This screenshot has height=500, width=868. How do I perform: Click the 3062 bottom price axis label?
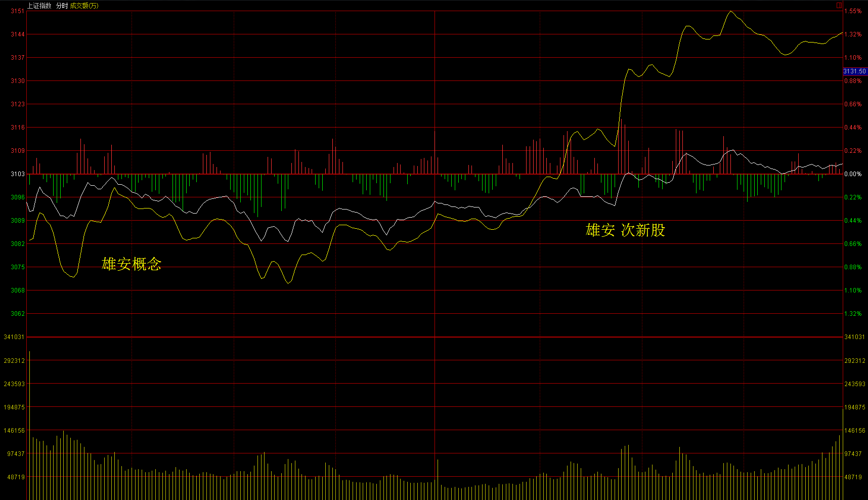click(x=17, y=314)
